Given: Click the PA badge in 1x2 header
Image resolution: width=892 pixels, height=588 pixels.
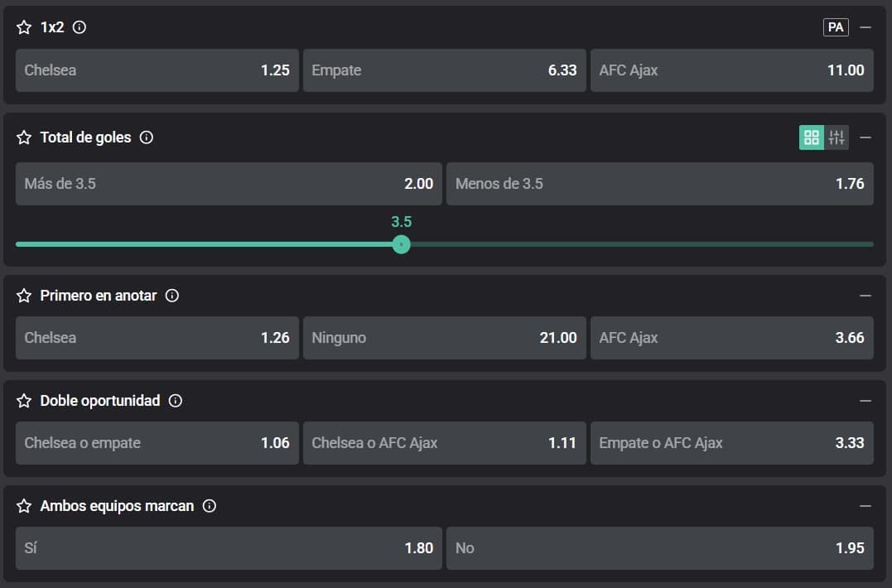Looking at the screenshot, I should click(836, 27).
